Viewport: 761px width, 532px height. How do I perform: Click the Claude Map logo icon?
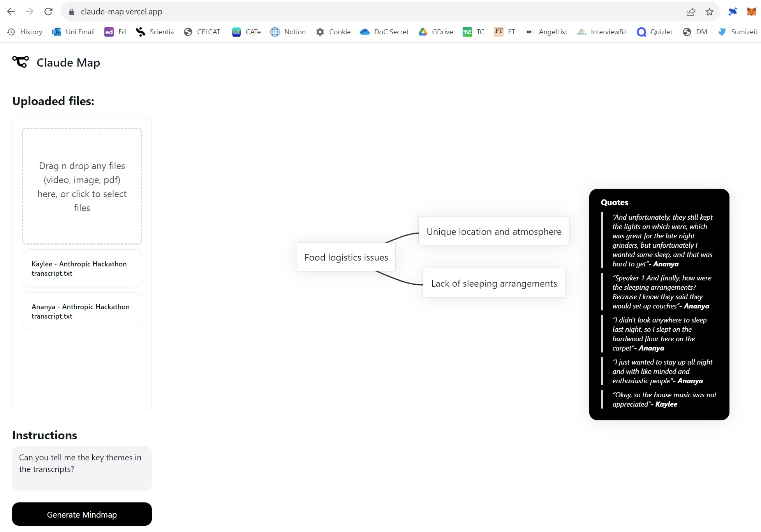[x=20, y=62]
